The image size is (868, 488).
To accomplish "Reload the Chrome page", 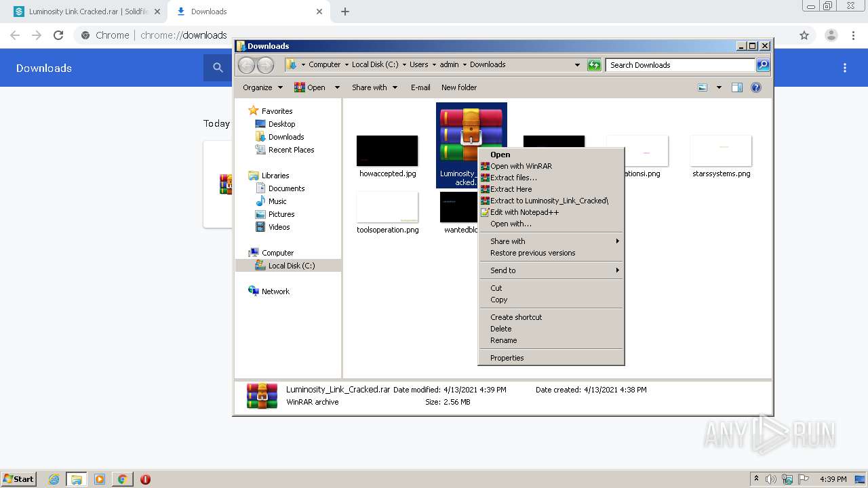I will pos(58,35).
